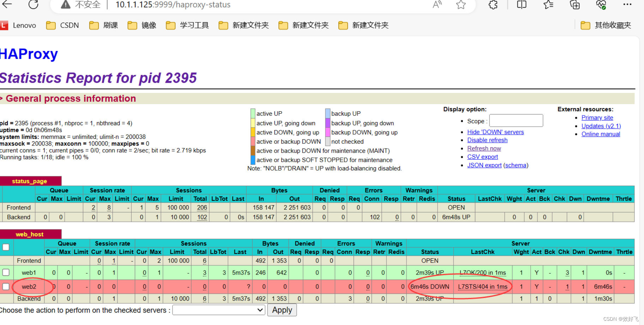Click the web2 server name cell
The image size is (644, 325).
(29, 287)
